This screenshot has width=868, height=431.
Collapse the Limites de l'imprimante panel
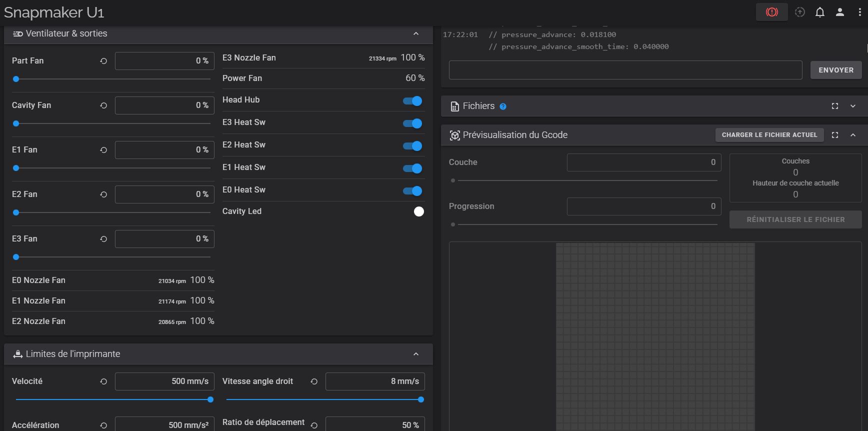tap(415, 354)
